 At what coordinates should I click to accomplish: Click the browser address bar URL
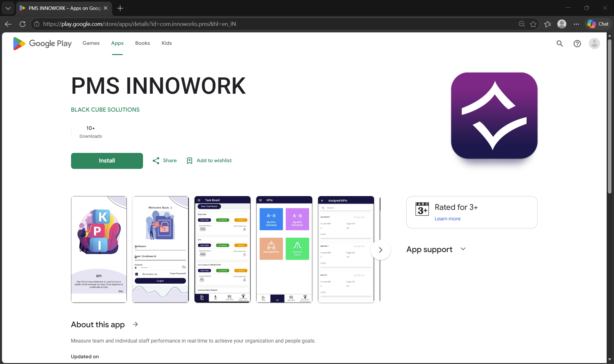(140, 24)
